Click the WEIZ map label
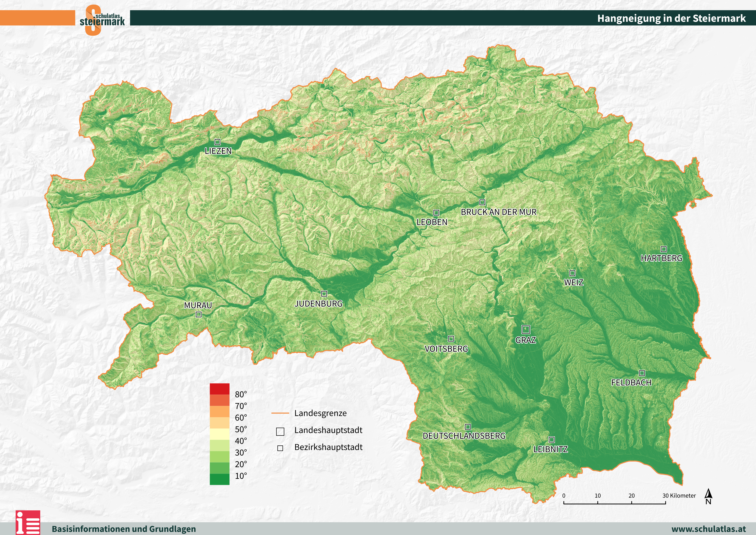This screenshot has width=756, height=535. pyautogui.click(x=574, y=282)
